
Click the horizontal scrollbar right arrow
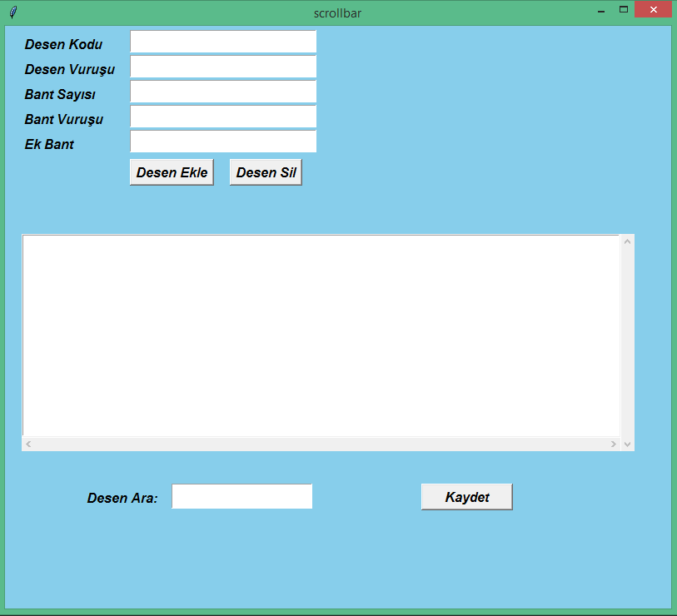(x=614, y=445)
